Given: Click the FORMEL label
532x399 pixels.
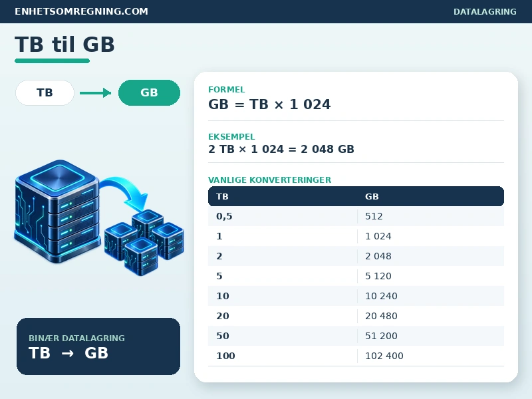Looking at the screenshot, I should click(226, 90).
